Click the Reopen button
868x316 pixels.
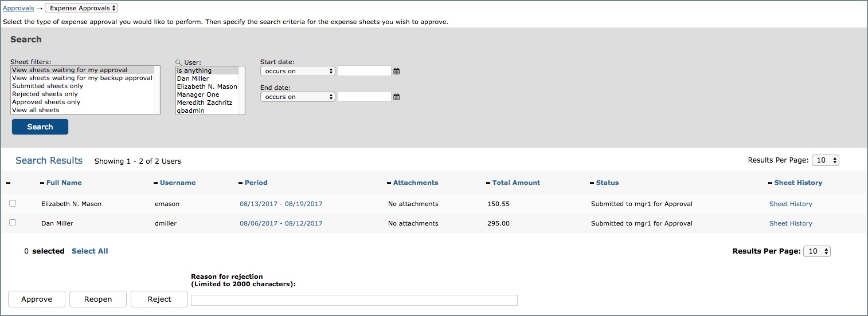tap(98, 299)
